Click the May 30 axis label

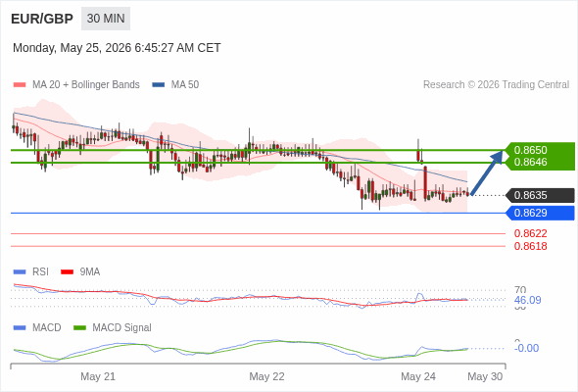[485, 376]
